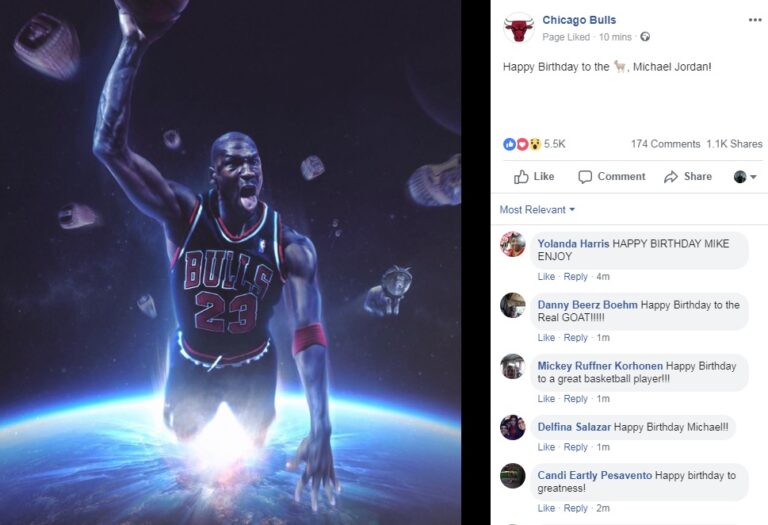Click the Michael Jordan space artwork image

[x=230, y=262]
